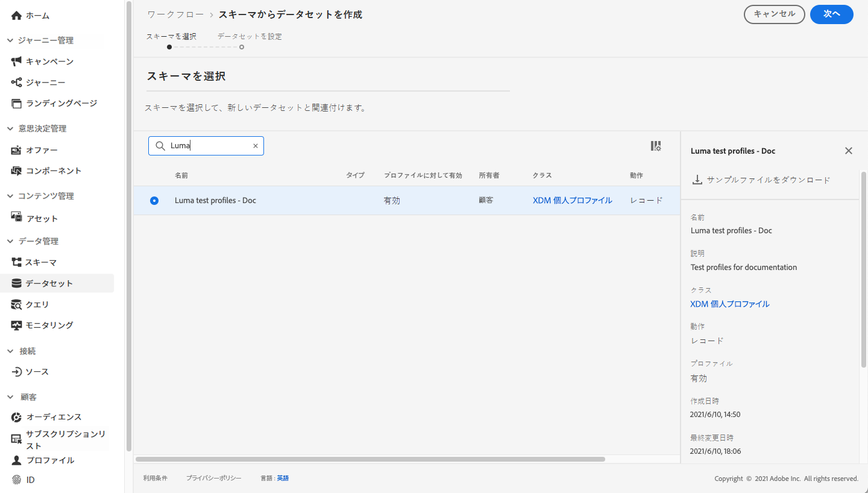Open the Campaigns megaphone icon
Image resolution: width=868 pixels, height=493 pixels.
point(16,61)
